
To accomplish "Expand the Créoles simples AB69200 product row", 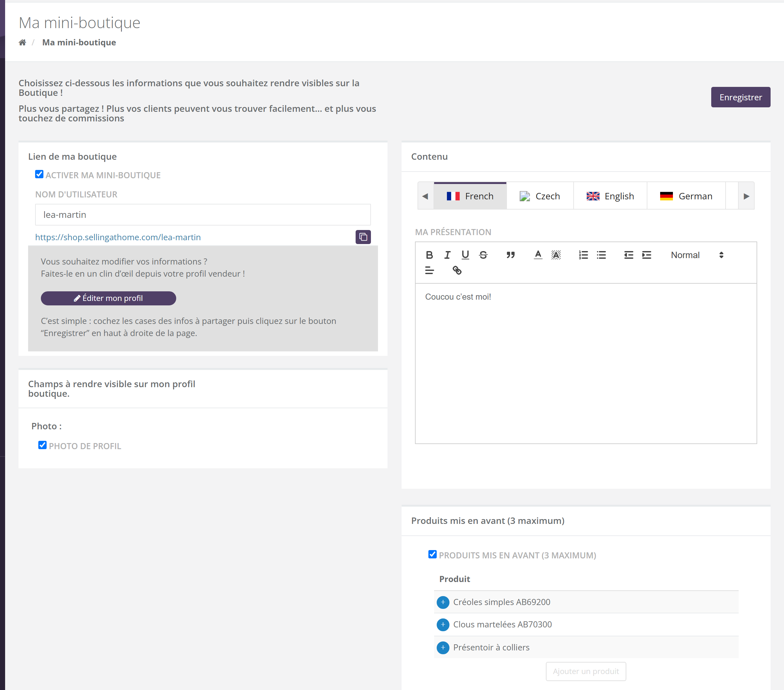I will click(x=443, y=602).
